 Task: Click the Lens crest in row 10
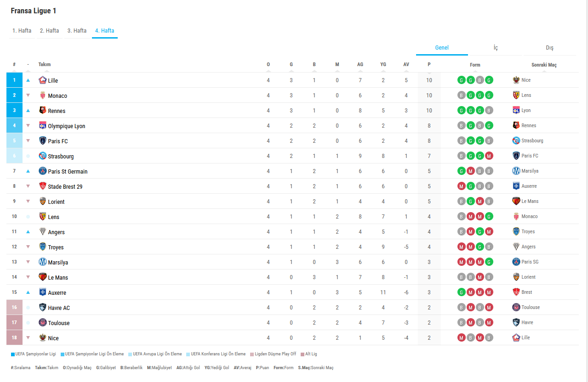click(x=43, y=217)
